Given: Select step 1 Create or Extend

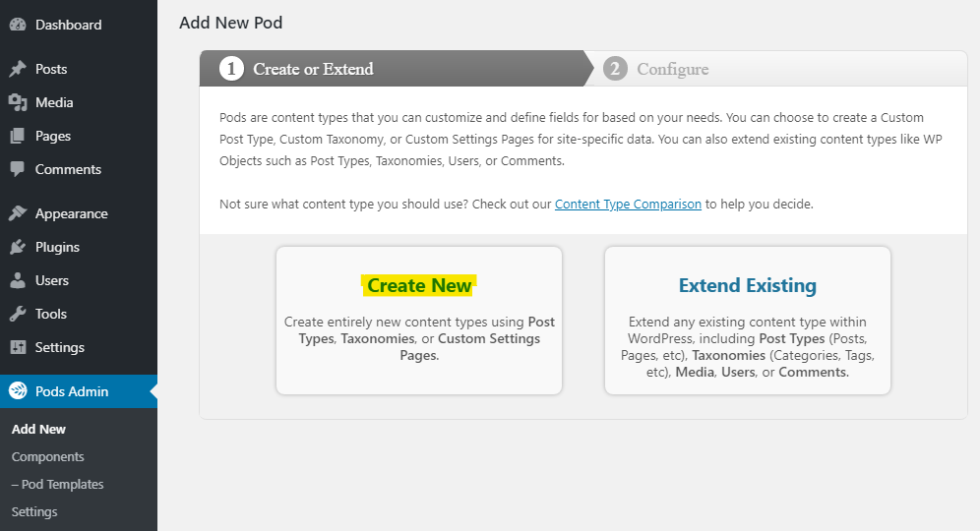Looking at the screenshot, I should coord(297,69).
